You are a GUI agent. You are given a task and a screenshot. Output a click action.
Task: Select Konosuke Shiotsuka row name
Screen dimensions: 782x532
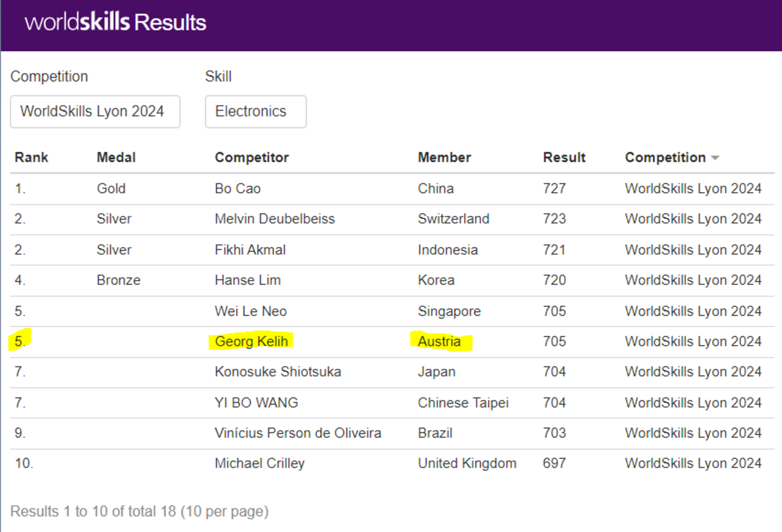point(278,372)
